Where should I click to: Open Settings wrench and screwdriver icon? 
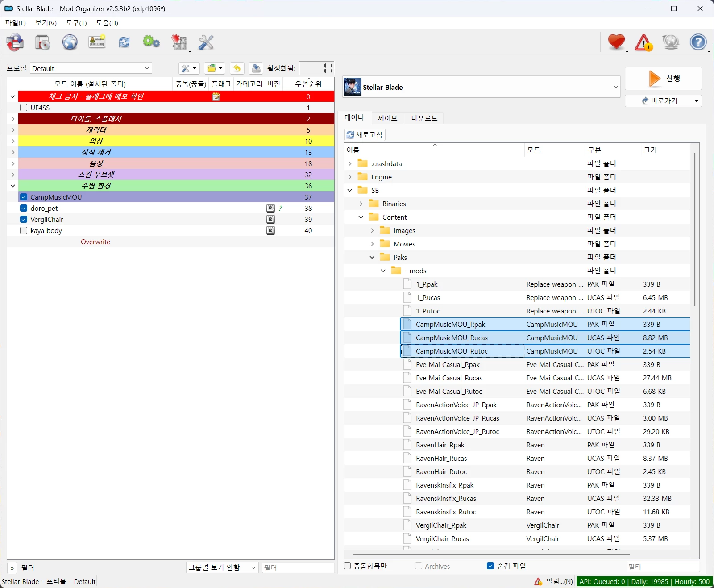206,42
